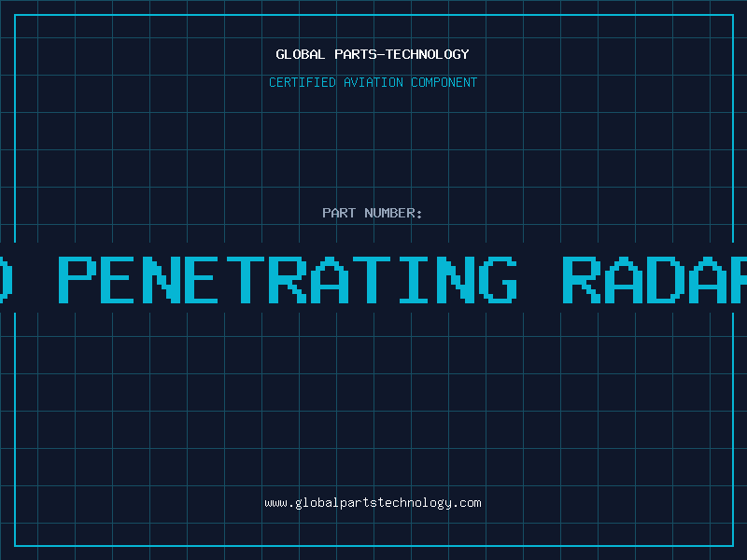This screenshot has height=560, width=747.
Task: Click the word GLOBAL in the header
Action: tap(301, 54)
